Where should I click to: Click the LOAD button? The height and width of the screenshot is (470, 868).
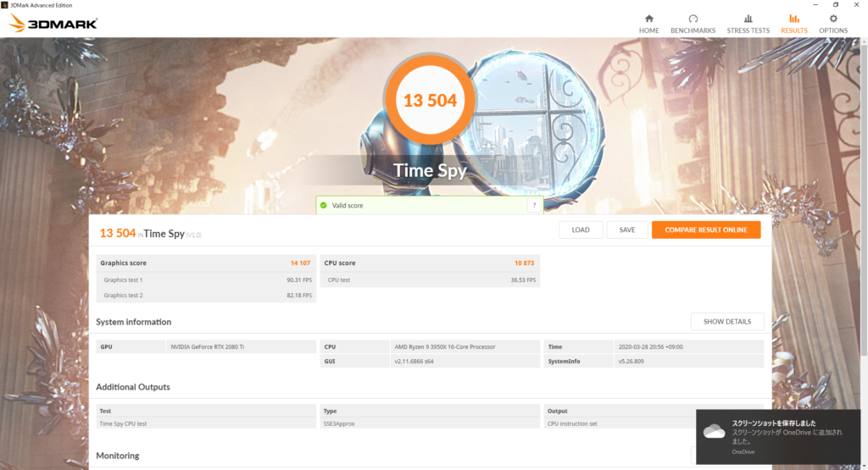581,230
